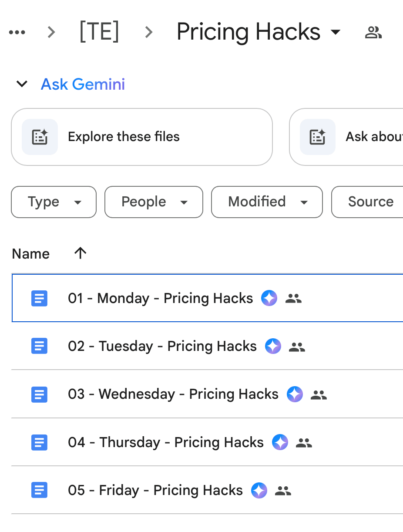Click shared people icon next to Pricing Hacks title
403x532 pixels.
pos(373,32)
